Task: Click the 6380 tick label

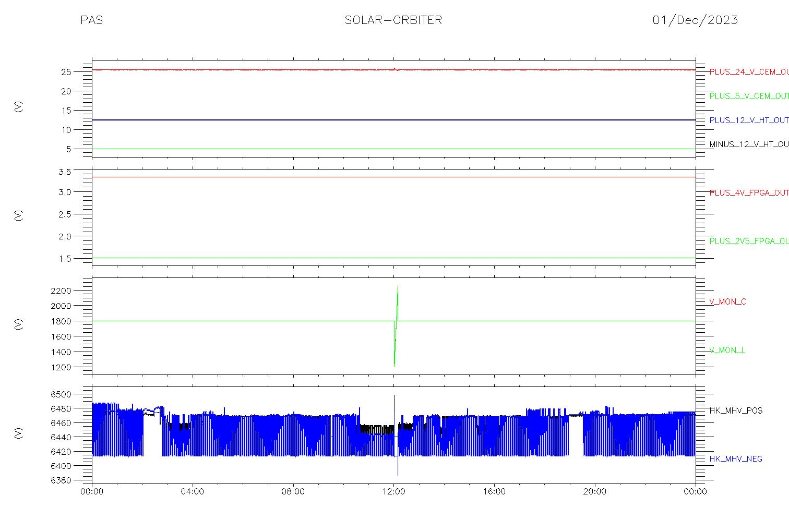Action: tap(61, 480)
